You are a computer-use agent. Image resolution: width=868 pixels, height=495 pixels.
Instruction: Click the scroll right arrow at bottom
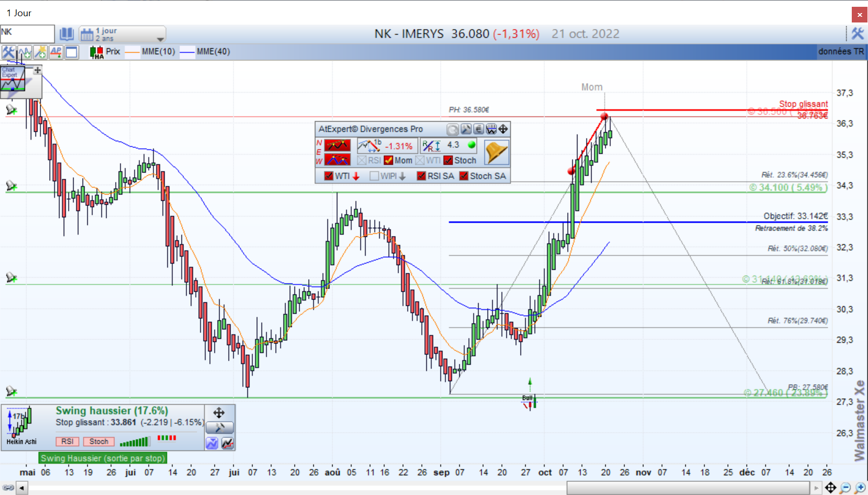click(x=817, y=488)
